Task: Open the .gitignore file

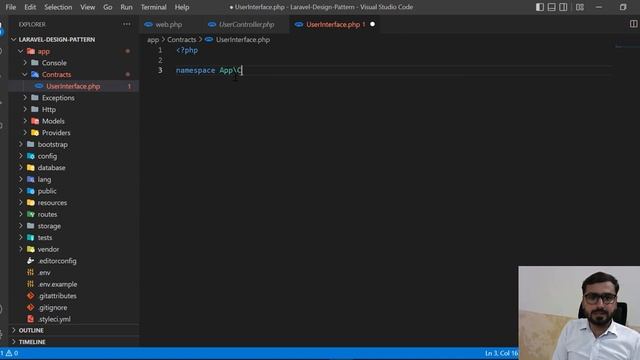Action: tap(53, 308)
